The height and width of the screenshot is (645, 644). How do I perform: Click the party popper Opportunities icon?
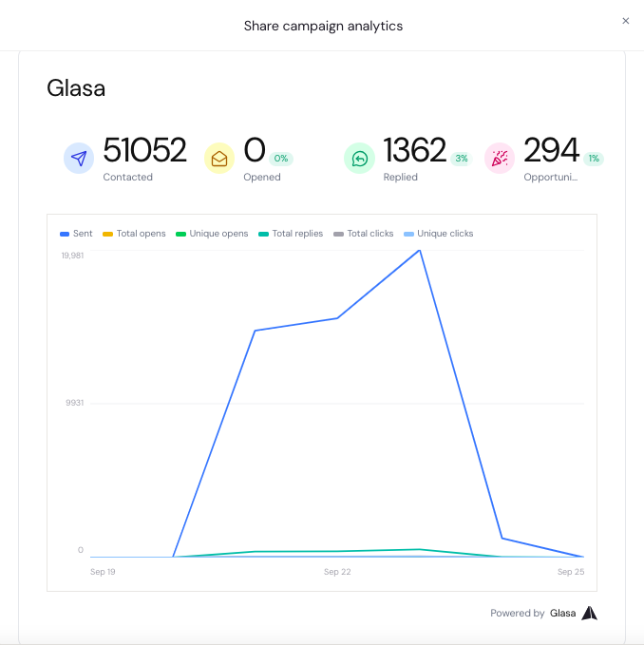[500, 158]
